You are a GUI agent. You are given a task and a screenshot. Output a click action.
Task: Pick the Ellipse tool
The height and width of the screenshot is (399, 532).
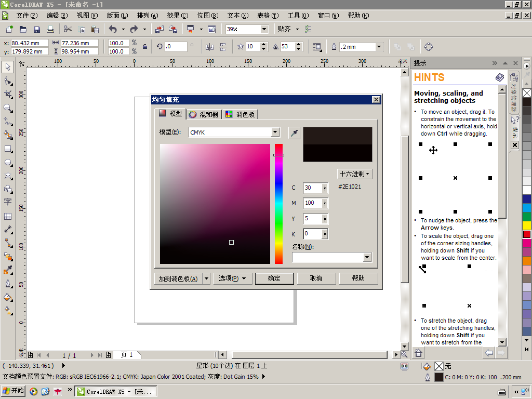coord(8,163)
